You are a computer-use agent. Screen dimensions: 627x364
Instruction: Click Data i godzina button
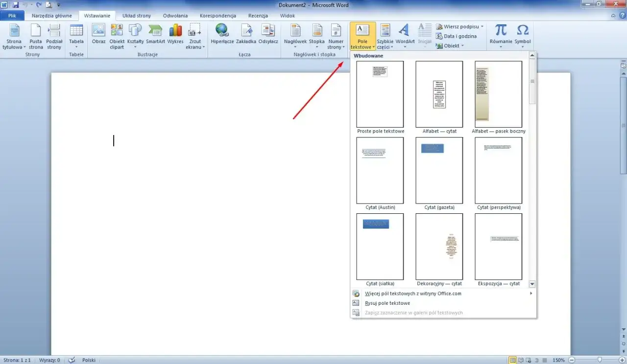click(459, 36)
